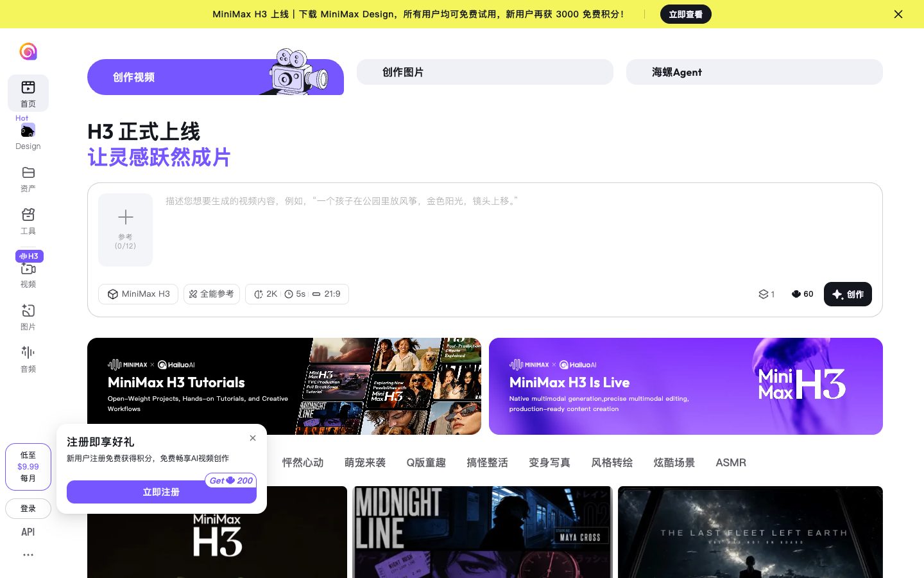The height and width of the screenshot is (578, 924).
Task: Select 音频 in the sidebar
Action: coord(28,360)
